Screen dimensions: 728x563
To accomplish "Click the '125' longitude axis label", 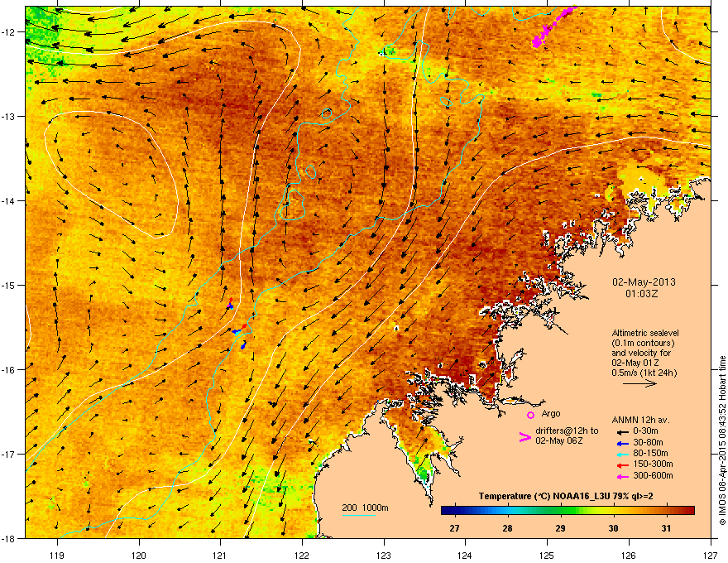I will coord(547,555).
